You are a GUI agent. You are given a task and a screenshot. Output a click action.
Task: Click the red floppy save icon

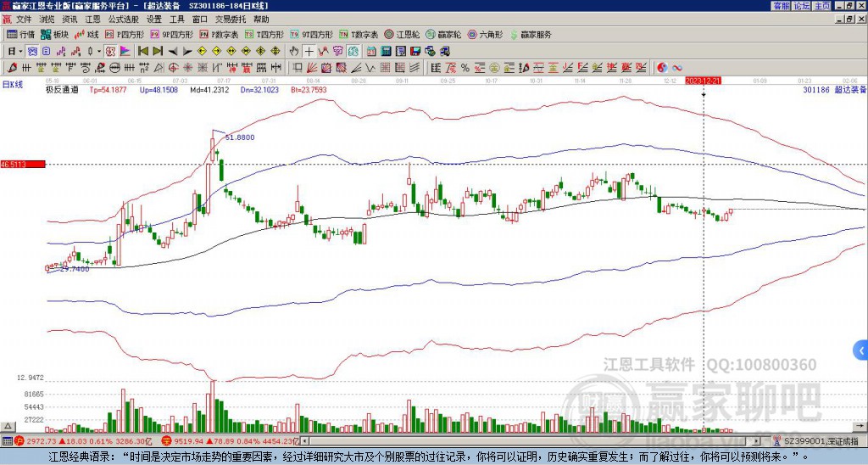point(415,51)
